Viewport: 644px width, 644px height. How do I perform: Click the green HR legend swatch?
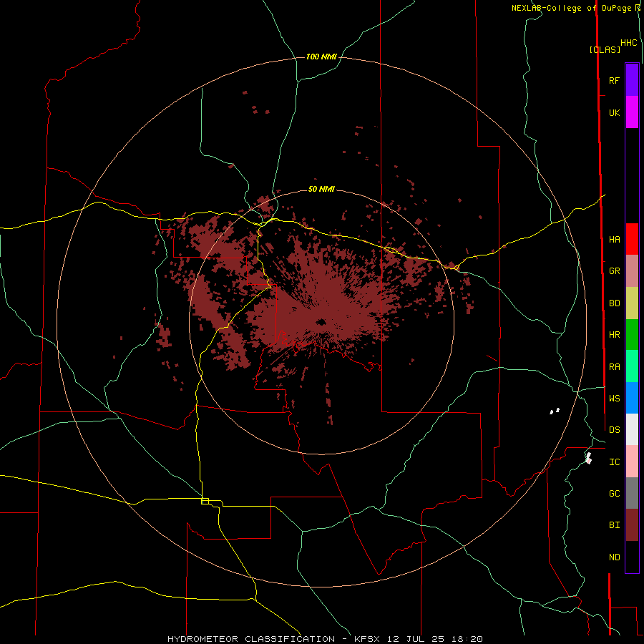pyautogui.click(x=632, y=335)
